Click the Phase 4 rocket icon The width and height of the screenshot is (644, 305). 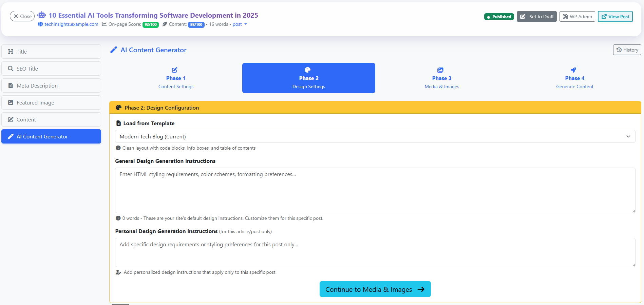573,70
